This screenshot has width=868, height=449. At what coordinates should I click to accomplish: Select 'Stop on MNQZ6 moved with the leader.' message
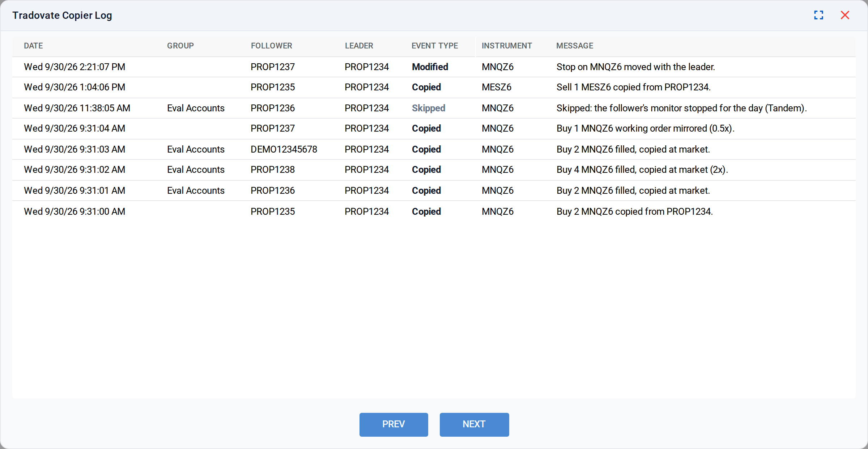636,67
